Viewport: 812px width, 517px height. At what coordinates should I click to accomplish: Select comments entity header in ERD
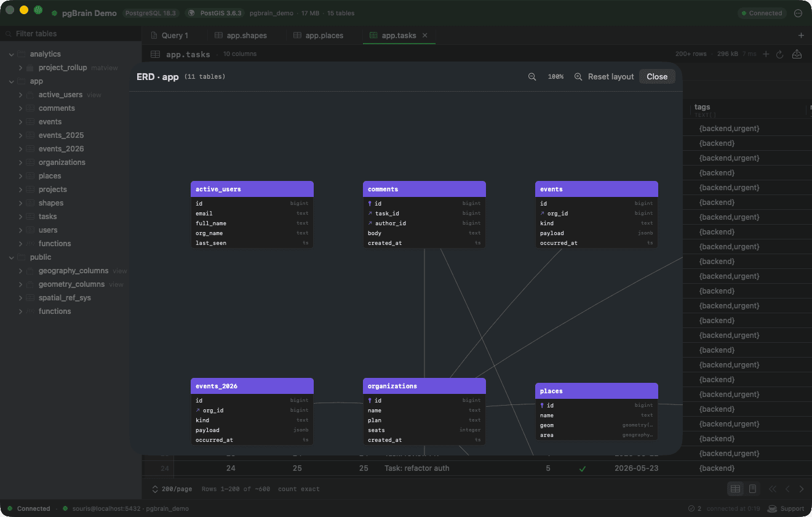point(424,189)
